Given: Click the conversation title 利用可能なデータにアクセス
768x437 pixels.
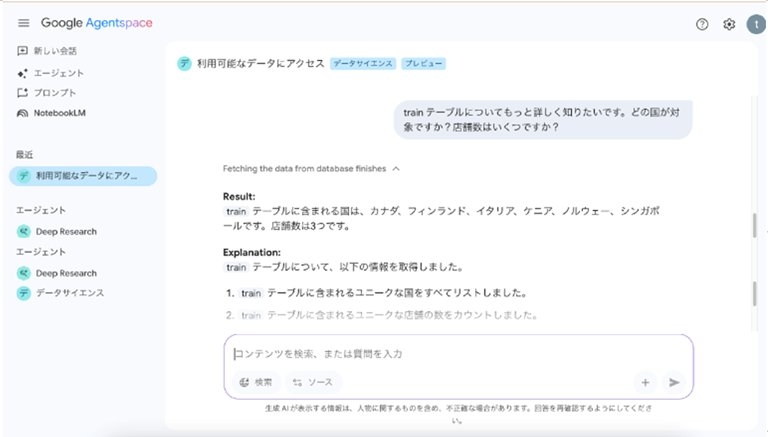Looking at the screenshot, I should pyautogui.click(x=261, y=64).
